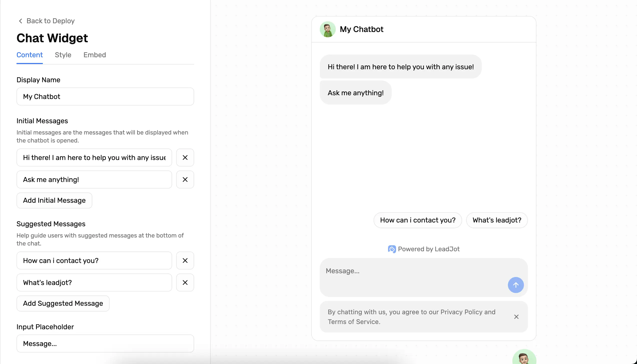The width and height of the screenshot is (637, 364).
Task: Click the LeadJot logo icon
Action: tap(392, 249)
